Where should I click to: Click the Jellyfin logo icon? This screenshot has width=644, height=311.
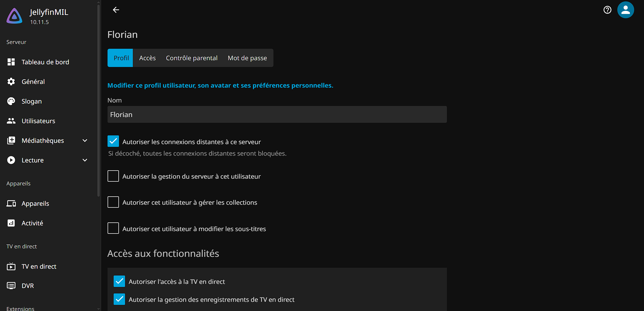coord(15,16)
